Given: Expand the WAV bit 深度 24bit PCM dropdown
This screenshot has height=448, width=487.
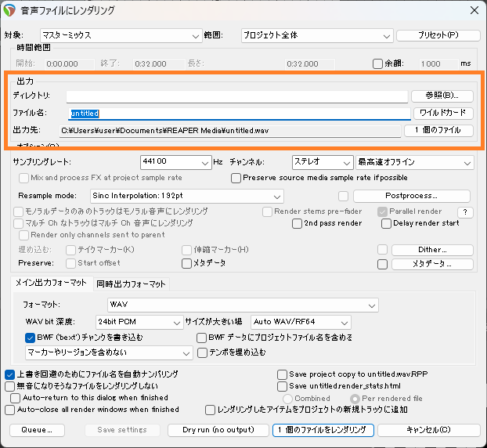Looking at the screenshot, I should tap(138, 322).
